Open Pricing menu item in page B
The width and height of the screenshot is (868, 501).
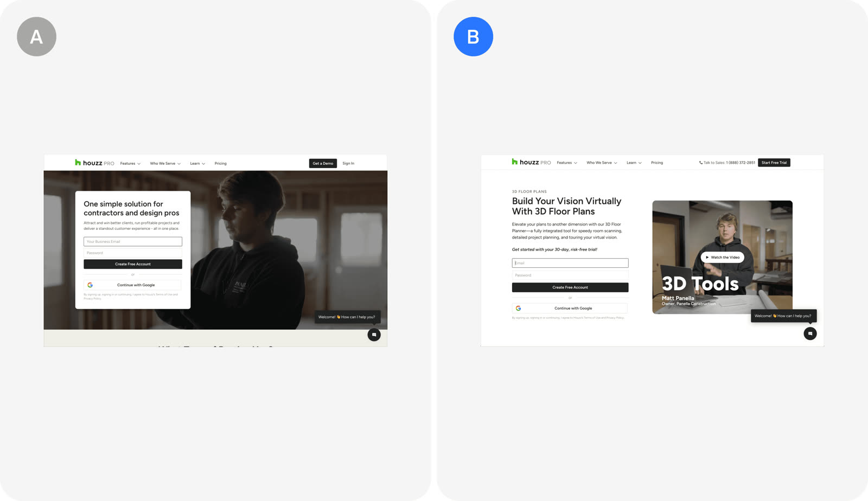(657, 163)
